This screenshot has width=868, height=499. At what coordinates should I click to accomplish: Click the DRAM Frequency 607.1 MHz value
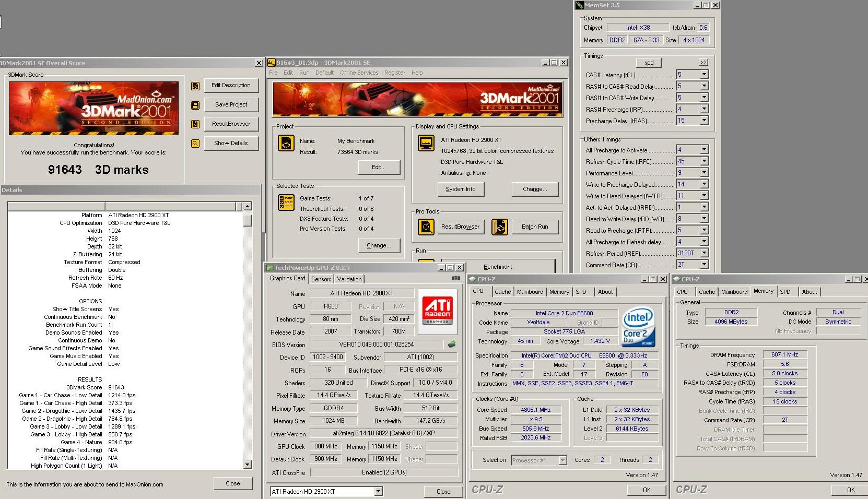[785, 355]
